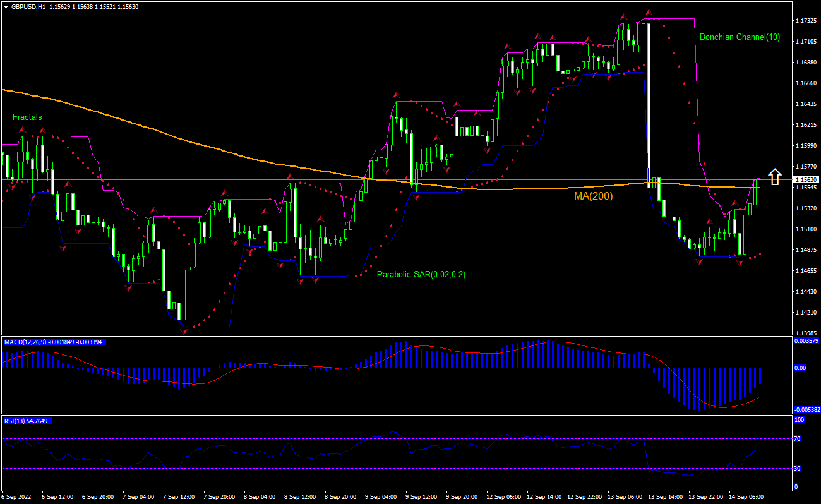
Task: Click the Donchian Channel(10) label
Action: pos(740,37)
